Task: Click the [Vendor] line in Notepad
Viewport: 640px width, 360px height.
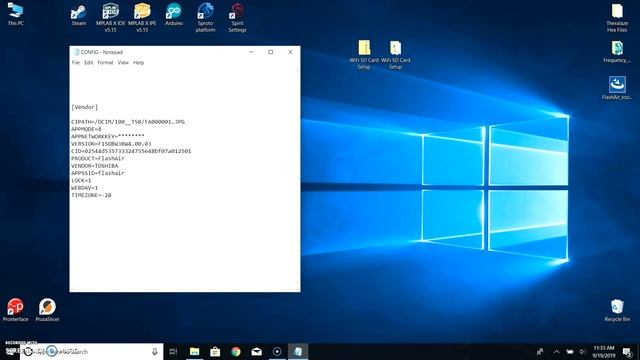Action: 84,107
